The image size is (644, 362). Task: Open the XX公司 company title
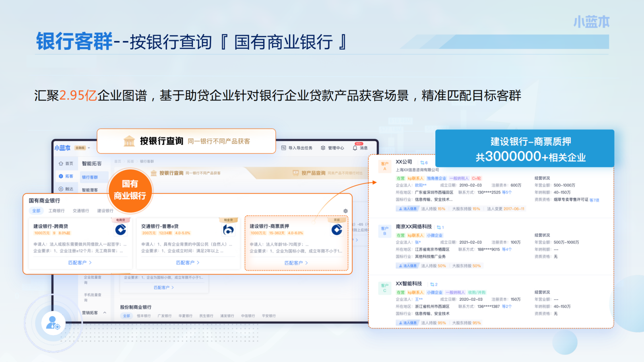[404, 162]
